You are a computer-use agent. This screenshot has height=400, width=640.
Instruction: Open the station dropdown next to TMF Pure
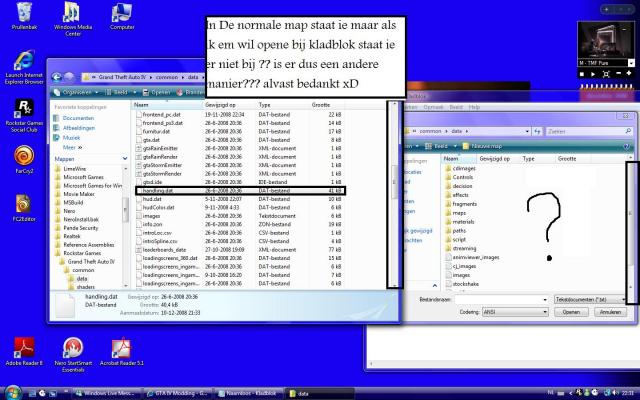click(x=631, y=63)
